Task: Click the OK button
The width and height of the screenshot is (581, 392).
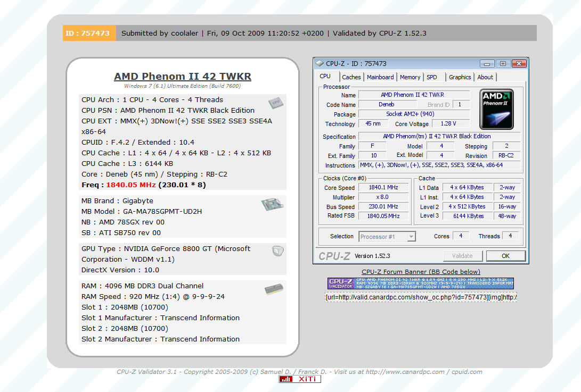Action: pos(505,256)
